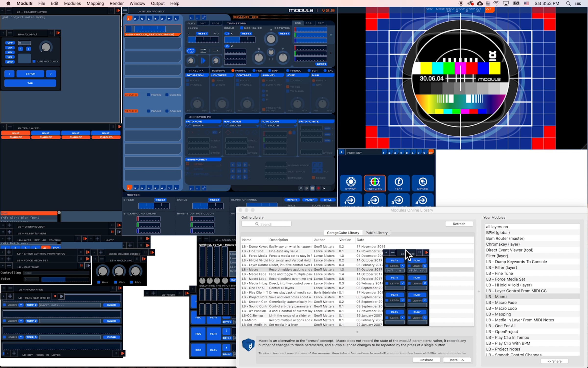This screenshot has width=588, height=368.
Task: Open Auto Scale Smooth dropdown
Action: tap(241, 126)
